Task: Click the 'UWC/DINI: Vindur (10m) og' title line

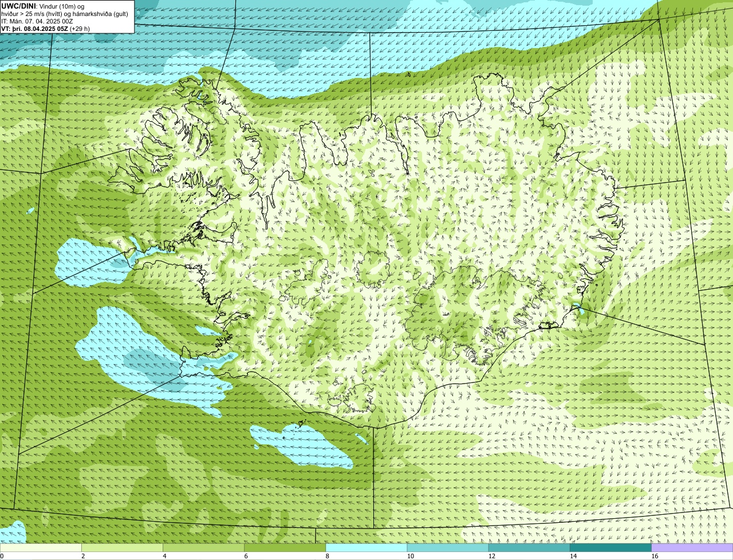Action: tap(42, 6)
